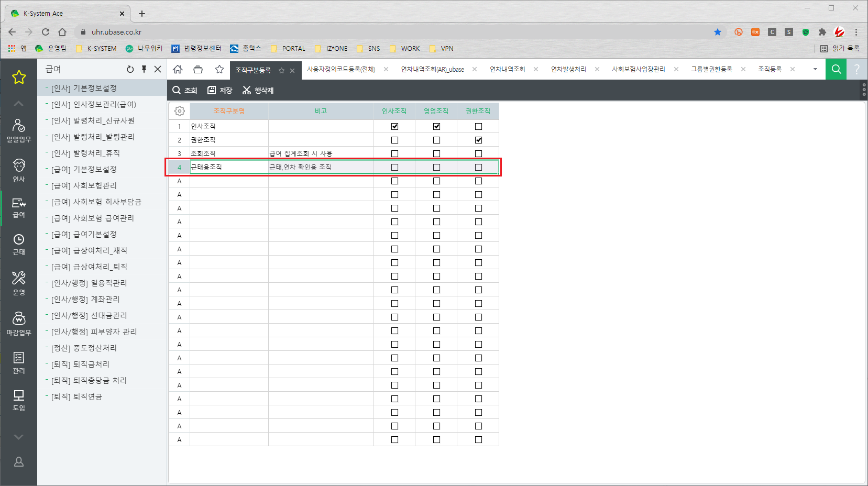Viewport: 868px width, 486px height.
Task: Open the vertical dots toolbar overflow
Action: coord(864,90)
